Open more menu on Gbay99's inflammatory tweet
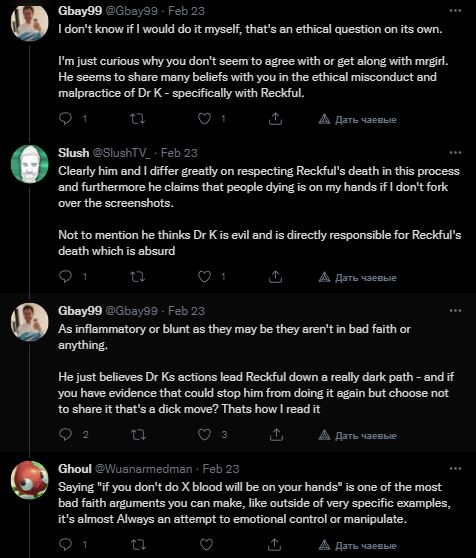The height and width of the screenshot is (558, 476). tap(455, 311)
